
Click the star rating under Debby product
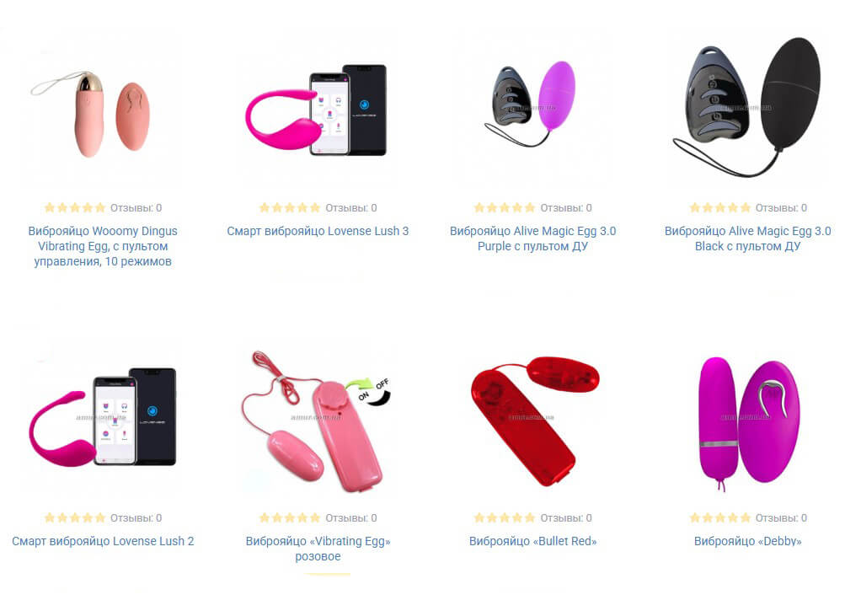[x=719, y=518]
